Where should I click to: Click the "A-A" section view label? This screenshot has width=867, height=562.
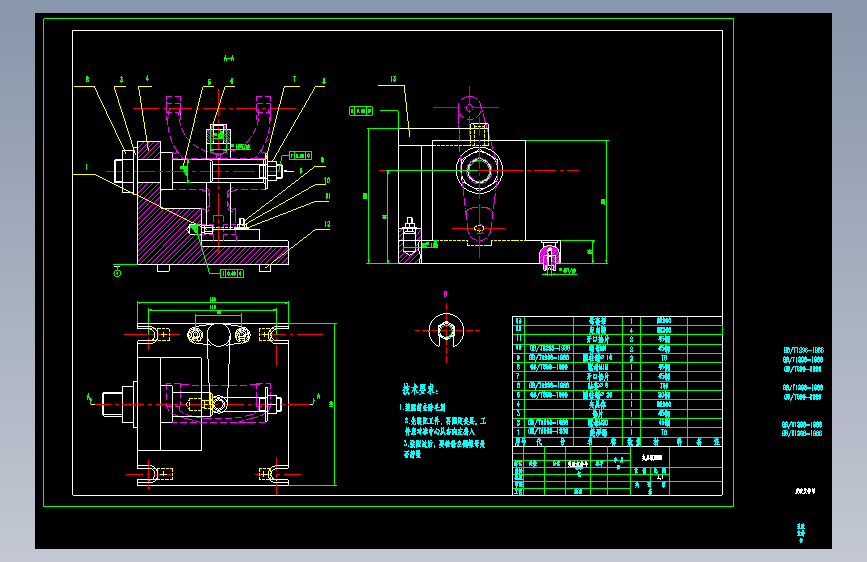(229, 58)
